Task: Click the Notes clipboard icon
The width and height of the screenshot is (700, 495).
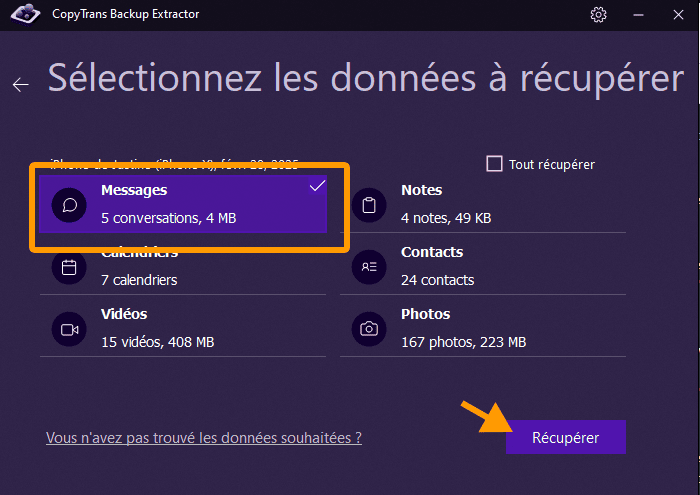Action: click(x=369, y=205)
